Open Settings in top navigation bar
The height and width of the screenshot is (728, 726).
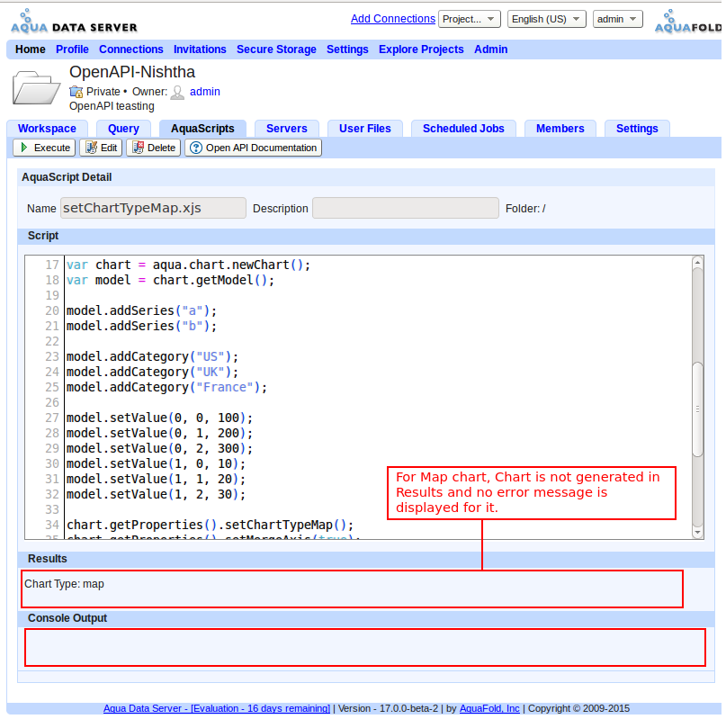347,49
